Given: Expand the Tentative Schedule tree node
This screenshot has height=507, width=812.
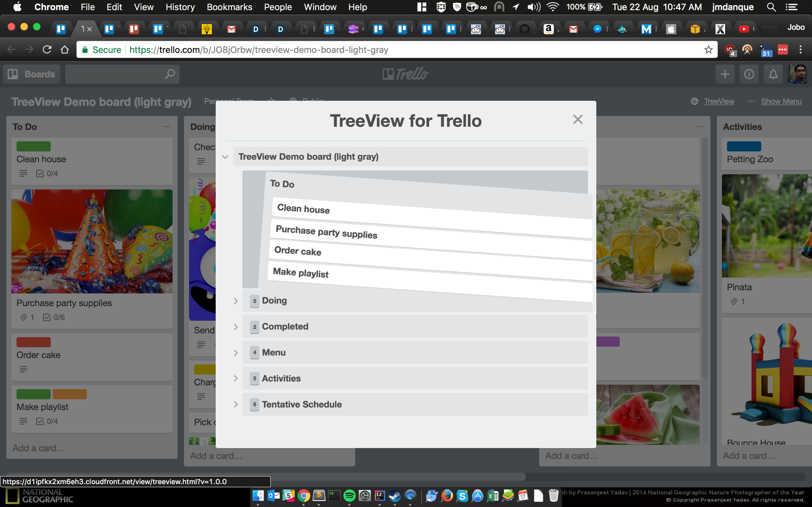Looking at the screenshot, I should pos(236,404).
